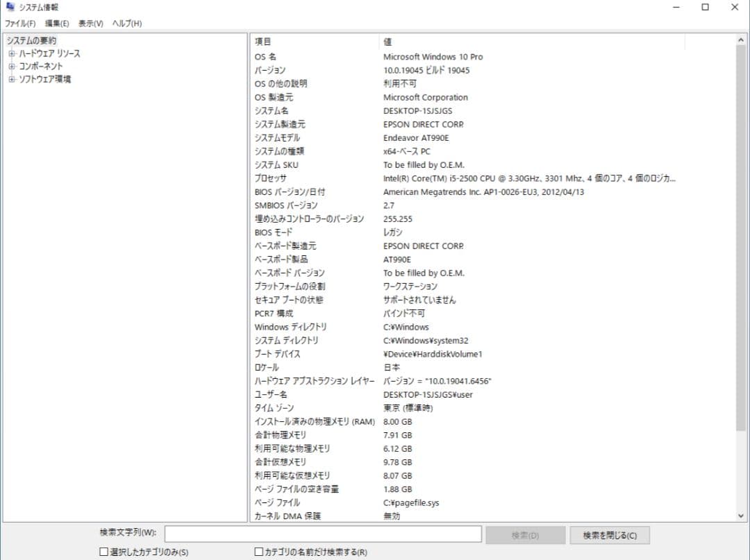The width and height of the screenshot is (750, 560).
Task: Select the システム製造元 row label
Action: (x=280, y=124)
